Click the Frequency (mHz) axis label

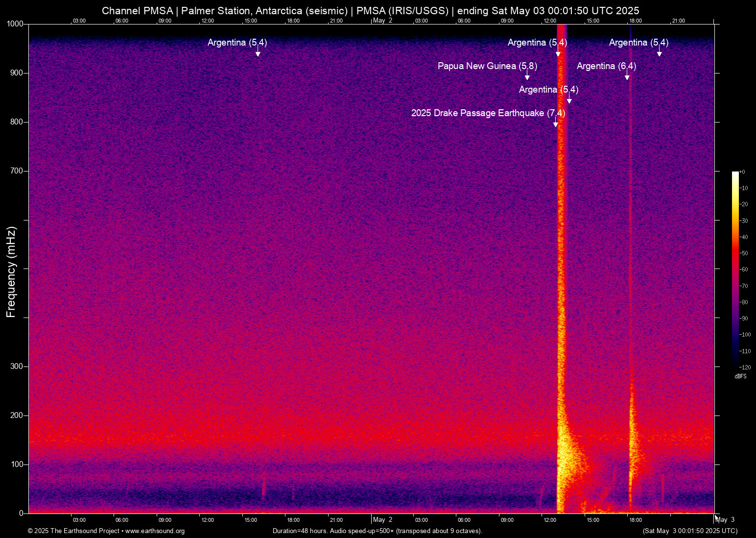tap(11, 272)
